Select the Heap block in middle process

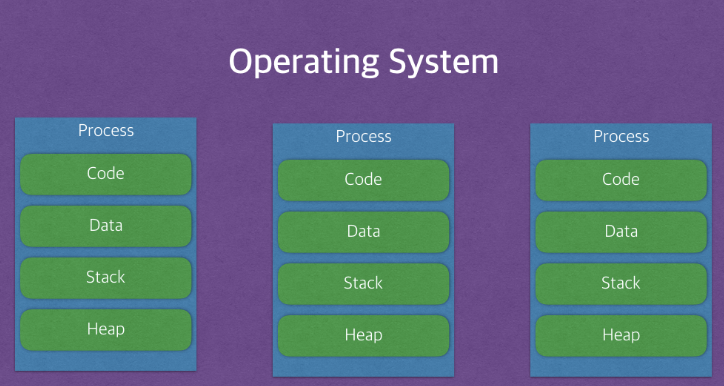[x=363, y=336]
